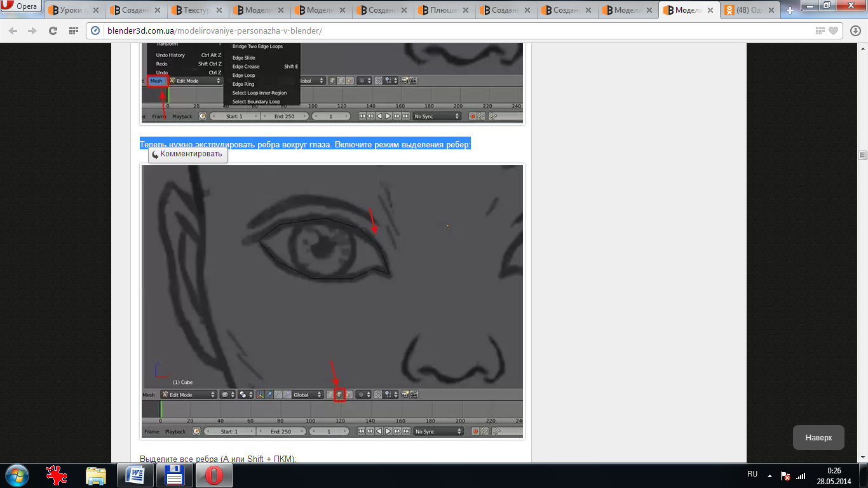Close the Текстур tab
The height and width of the screenshot is (488, 868).
click(x=219, y=11)
